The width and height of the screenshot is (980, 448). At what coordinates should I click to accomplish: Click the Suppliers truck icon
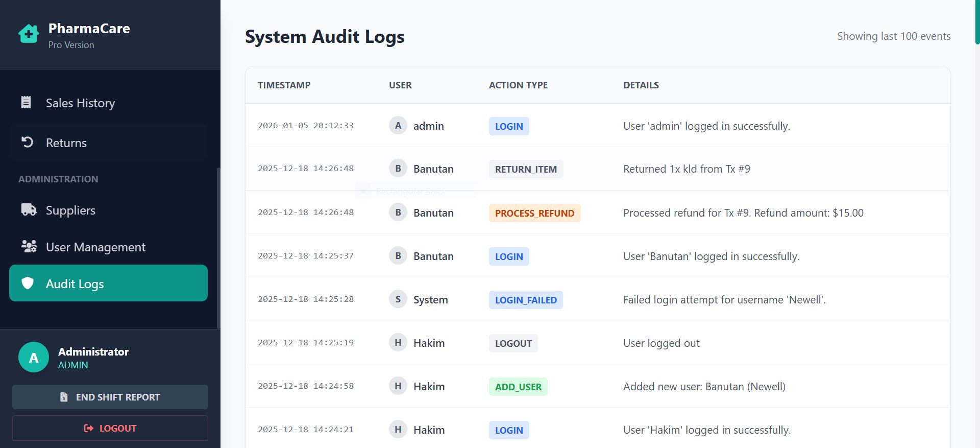[x=29, y=209]
